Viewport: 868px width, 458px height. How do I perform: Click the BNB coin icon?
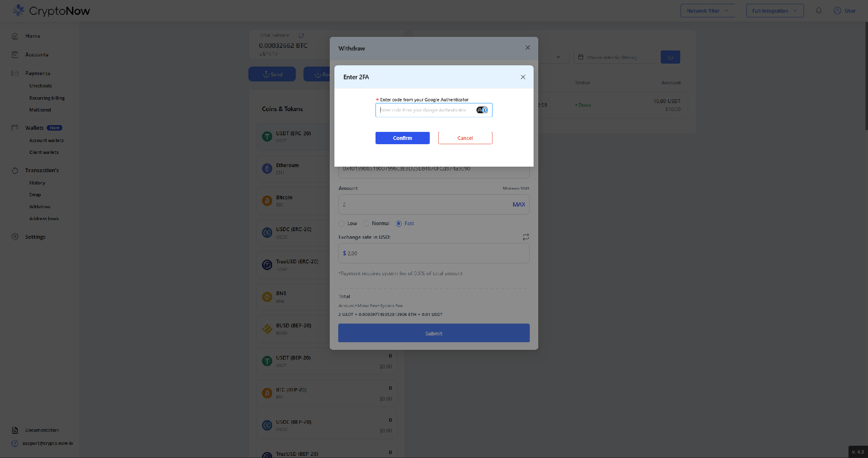(x=267, y=297)
